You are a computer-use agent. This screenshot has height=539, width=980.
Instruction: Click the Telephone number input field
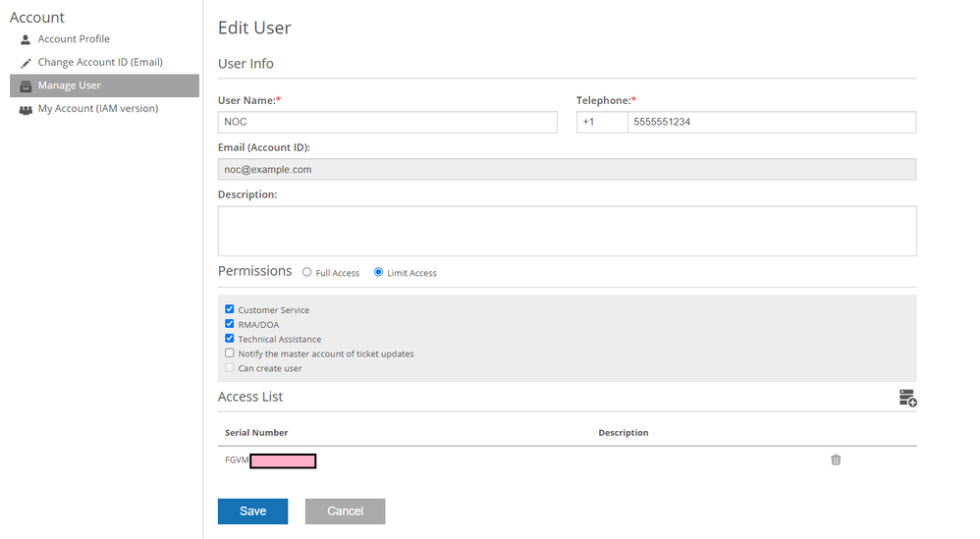click(x=771, y=122)
